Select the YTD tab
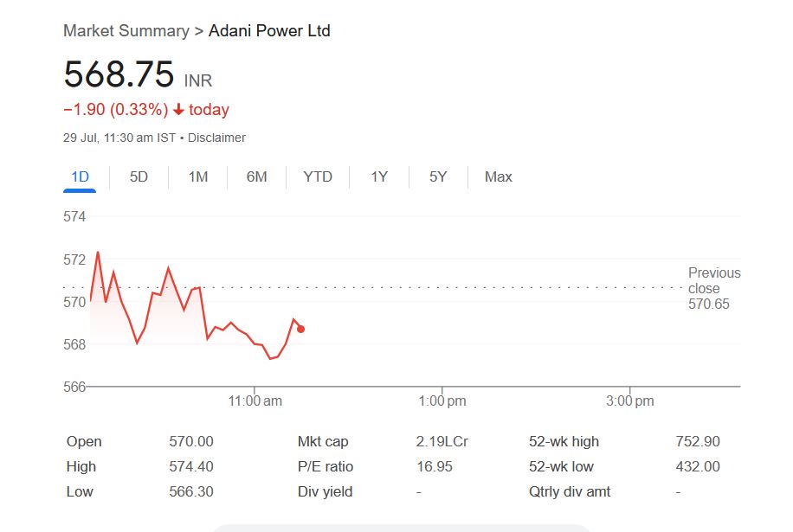This screenshot has height=532, width=793. [x=318, y=176]
